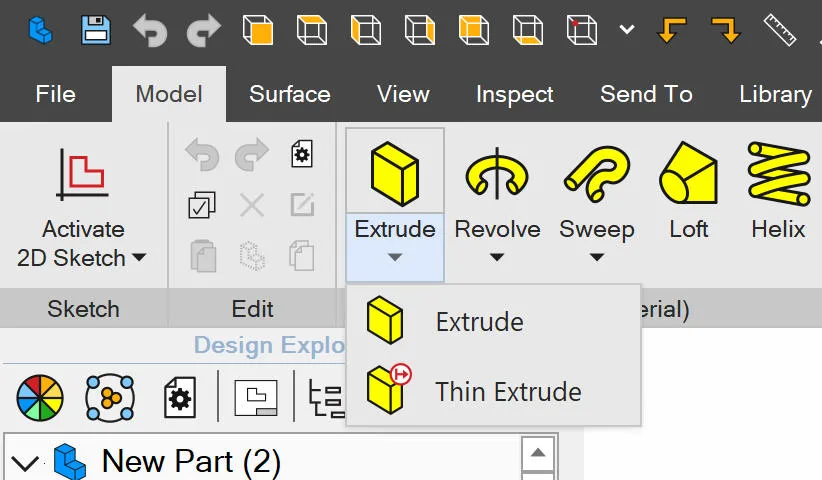Click the greyed edit pencil-square icon
This screenshot has height=480, width=822.
tap(302, 205)
